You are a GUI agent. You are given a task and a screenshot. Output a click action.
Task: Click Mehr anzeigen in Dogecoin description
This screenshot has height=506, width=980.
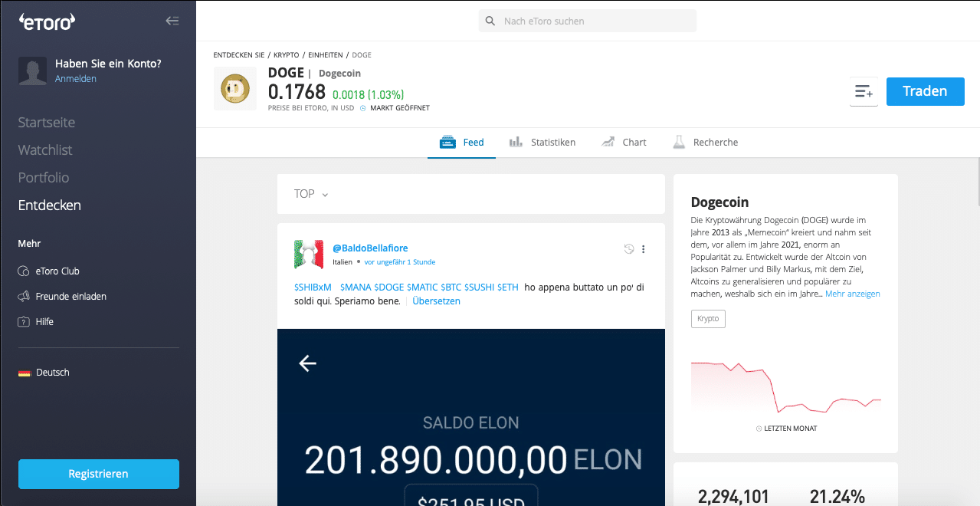(x=853, y=294)
